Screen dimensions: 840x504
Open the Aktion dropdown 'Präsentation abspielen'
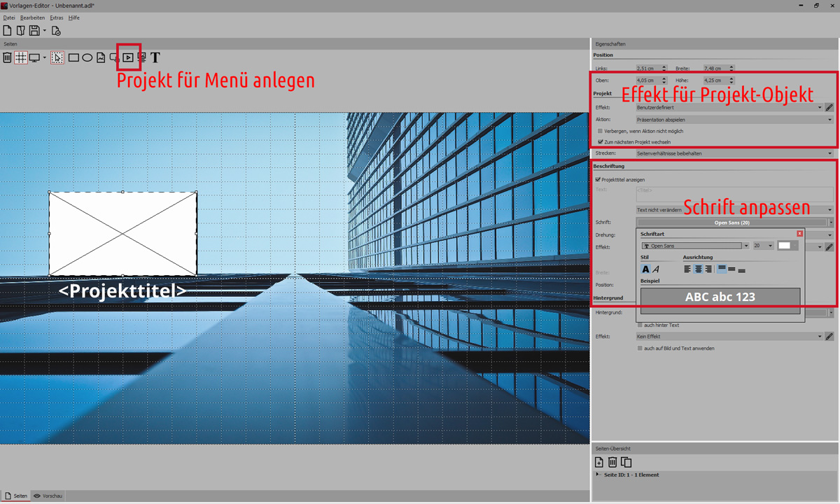(x=734, y=120)
